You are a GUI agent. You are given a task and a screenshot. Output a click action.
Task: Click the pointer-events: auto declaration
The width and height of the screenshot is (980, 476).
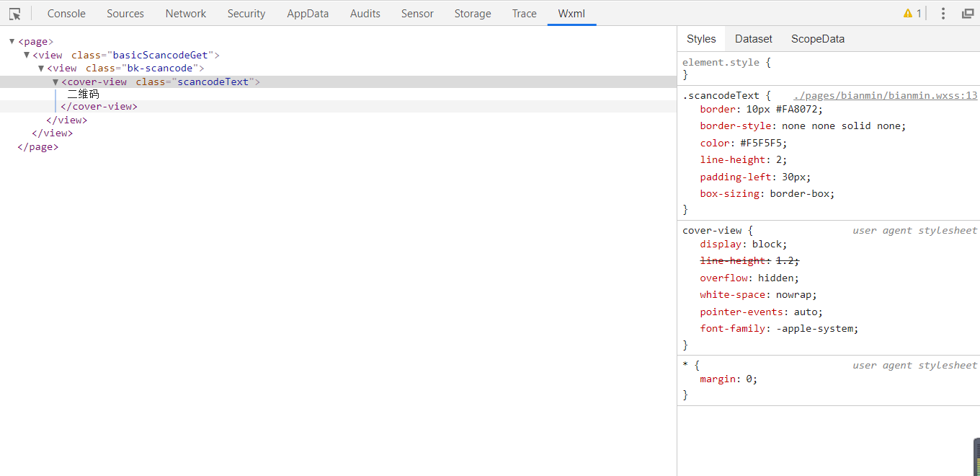761,312
